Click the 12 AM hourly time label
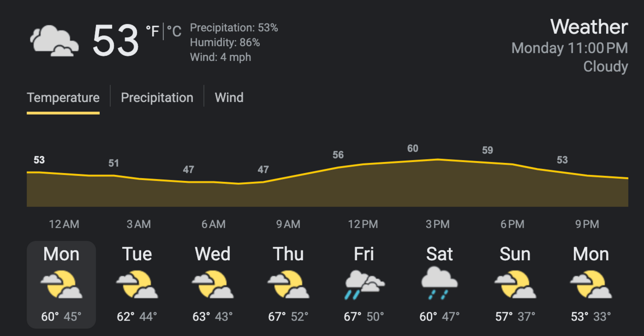This screenshot has height=336, width=644. (64, 224)
